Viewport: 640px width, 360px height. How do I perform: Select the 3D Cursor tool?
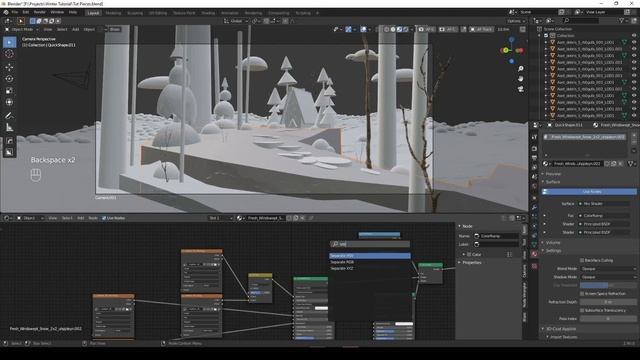pos(9,54)
